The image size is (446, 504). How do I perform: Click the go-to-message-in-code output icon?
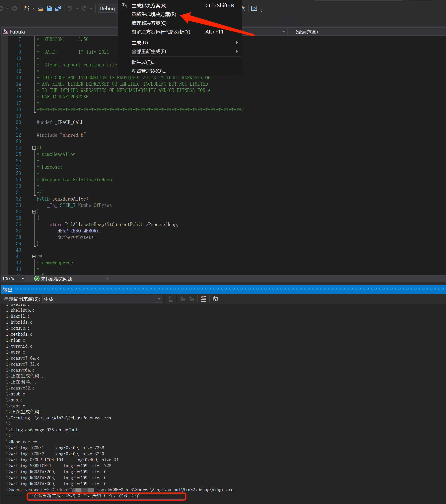click(171, 299)
